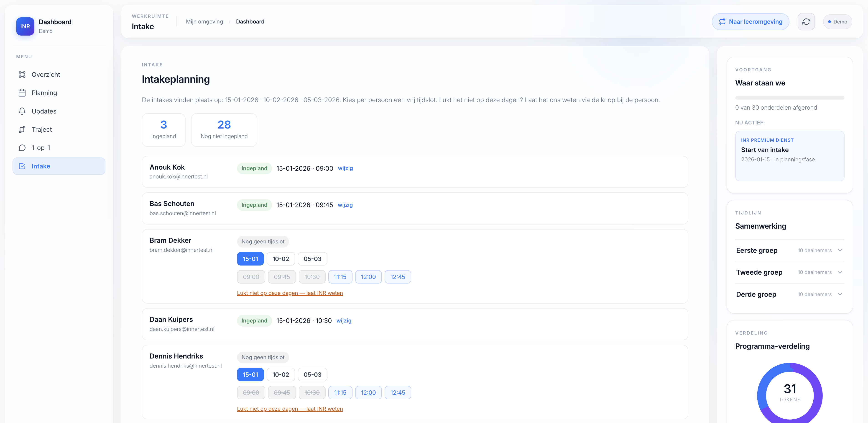The width and height of the screenshot is (868, 423).
Task: Click 'Lukt niet op deze dagen' for Dennis Hendriks
Action: tap(290, 408)
